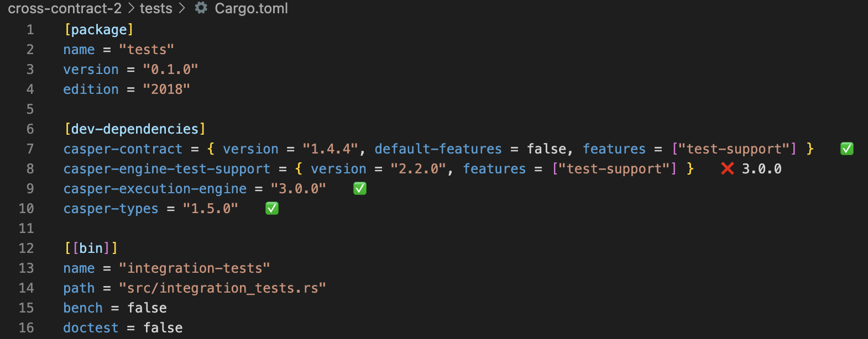Click the false value on doctest line

[163, 328]
